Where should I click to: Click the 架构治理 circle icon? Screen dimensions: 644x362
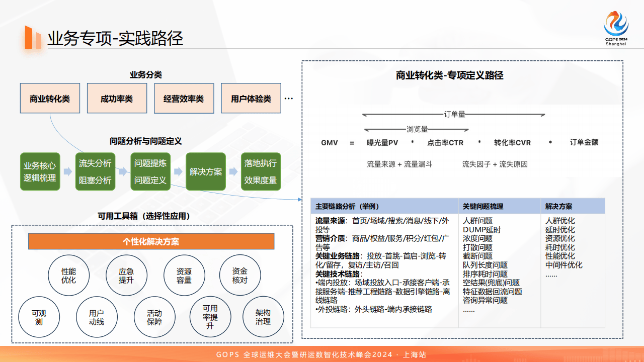point(264,317)
